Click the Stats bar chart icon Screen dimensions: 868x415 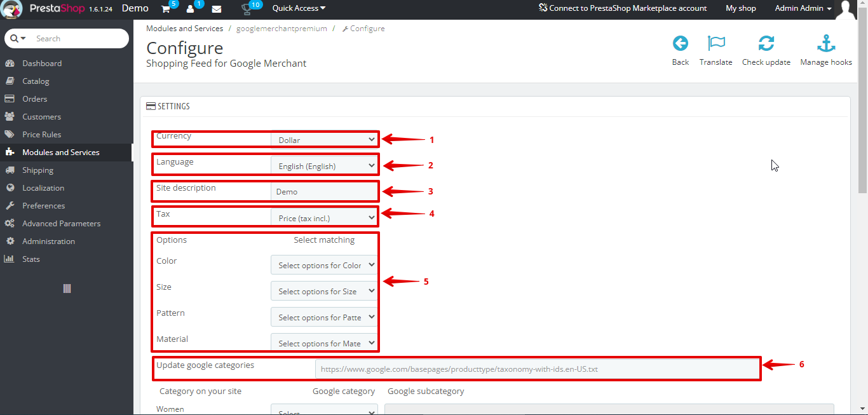(x=10, y=259)
